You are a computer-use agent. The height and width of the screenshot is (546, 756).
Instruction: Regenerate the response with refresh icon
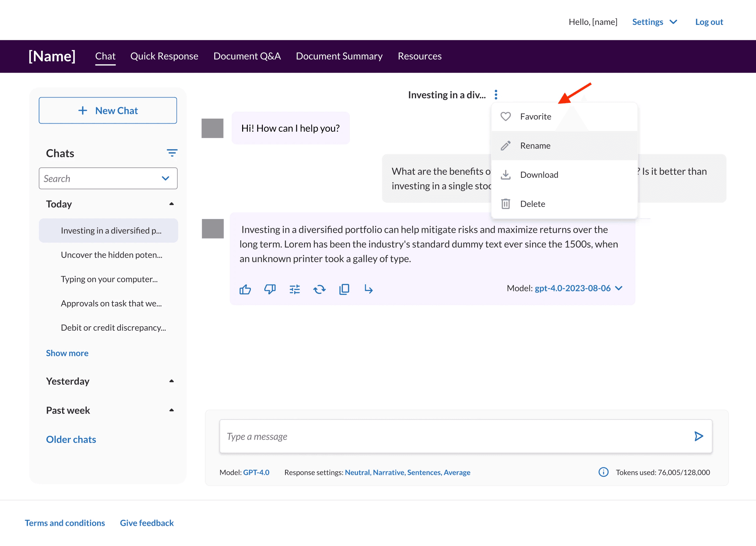(319, 289)
